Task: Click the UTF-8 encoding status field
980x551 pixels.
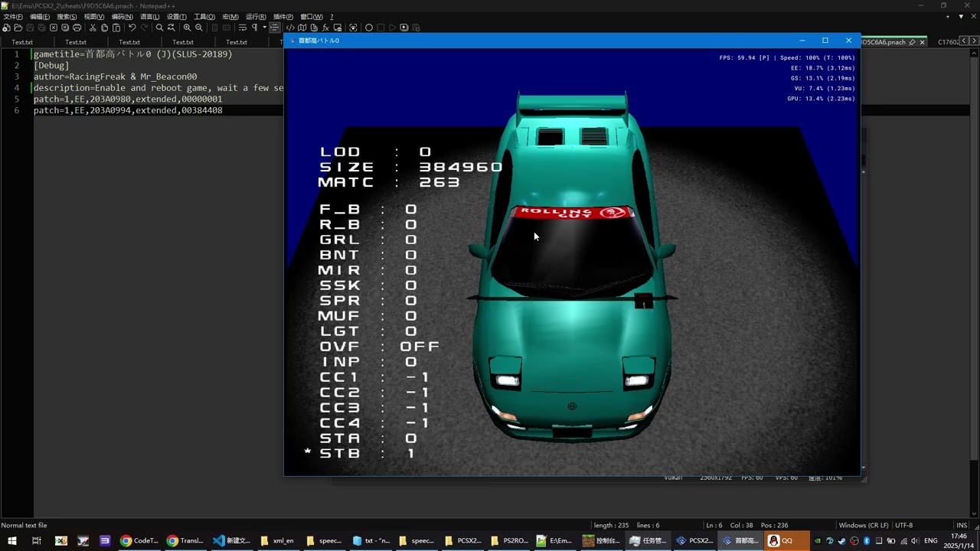Action: pyautogui.click(x=903, y=525)
